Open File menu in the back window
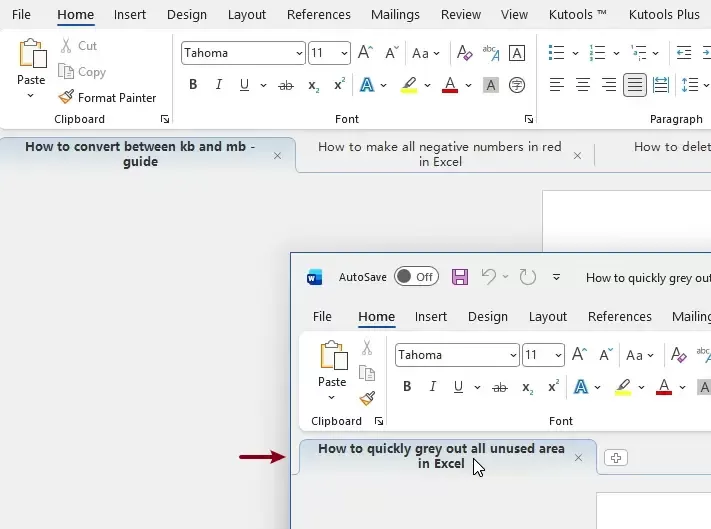Viewport: 711px width, 529px height. (21, 15)
